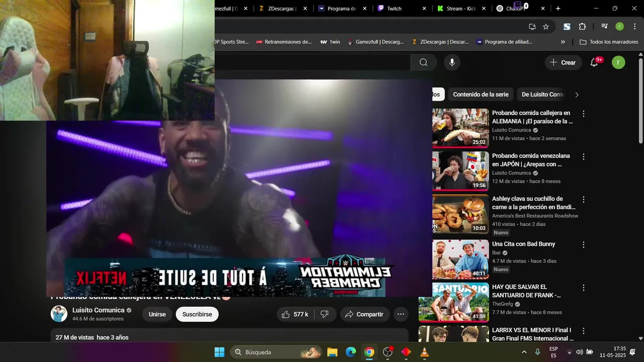Open the Retransmisiones de... bookmark
The width and height of the screenshot is (644, 362).
284,42
